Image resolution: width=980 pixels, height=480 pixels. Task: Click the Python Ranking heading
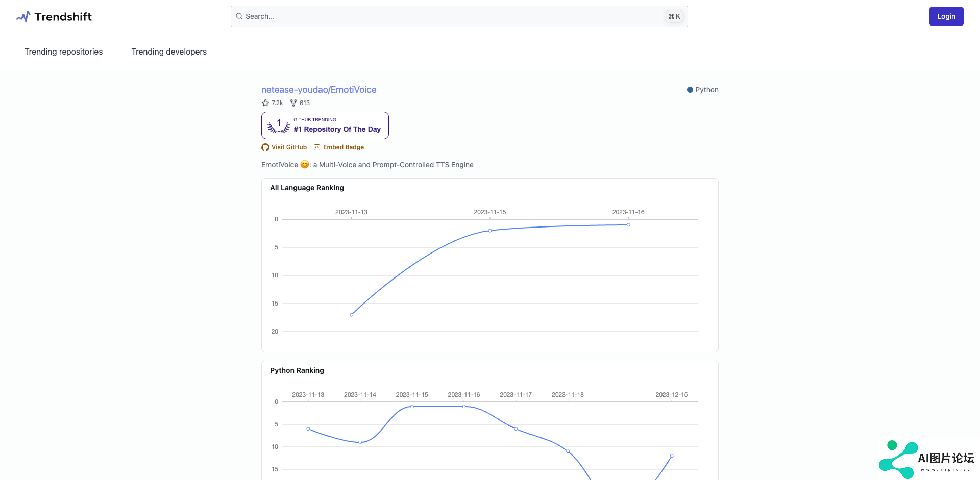tap(297, 370)
